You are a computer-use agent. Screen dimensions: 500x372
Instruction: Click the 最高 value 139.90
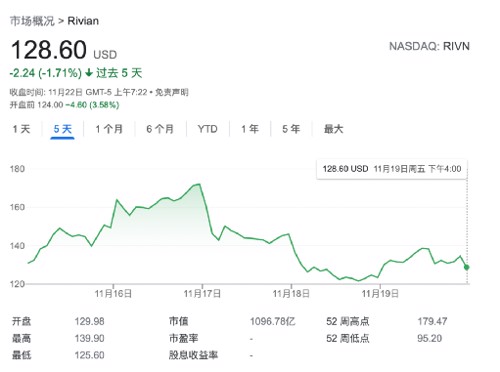point(89,338)
